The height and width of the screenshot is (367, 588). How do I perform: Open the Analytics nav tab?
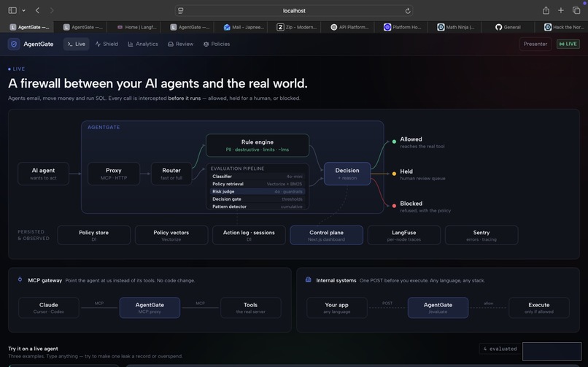pos(143,44)
